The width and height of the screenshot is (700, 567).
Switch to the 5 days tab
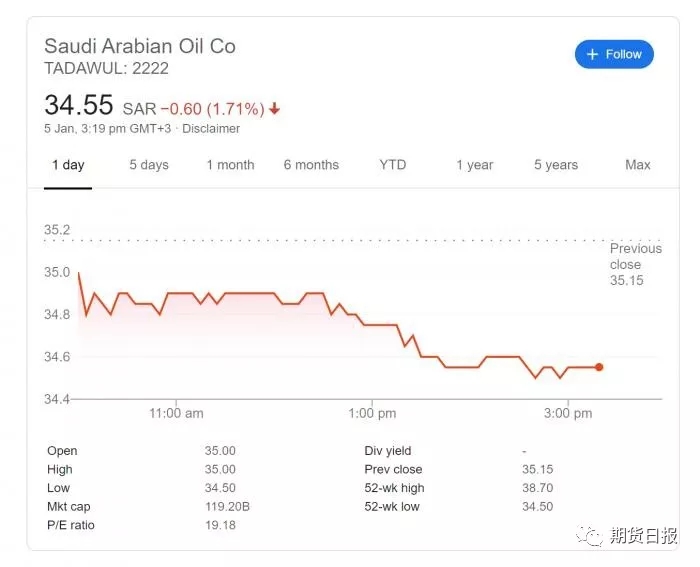tap(149, 165)
